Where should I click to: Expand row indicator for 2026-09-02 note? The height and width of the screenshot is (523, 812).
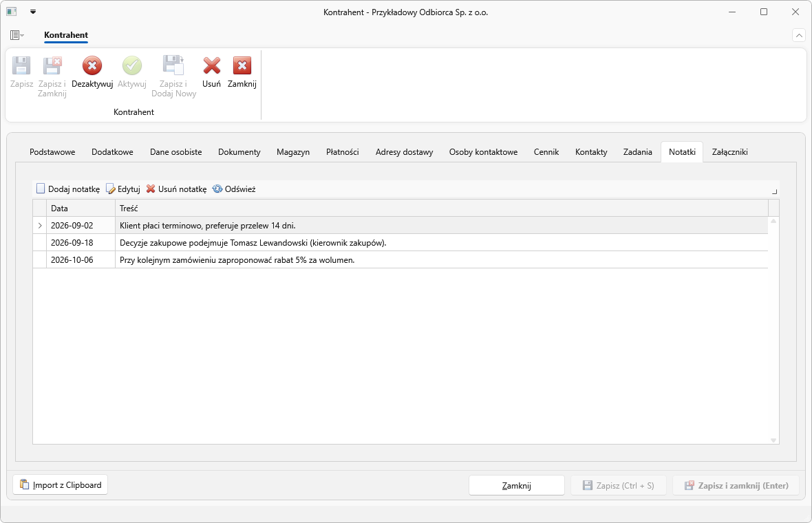pyautogui.click(x=40, y=225)
